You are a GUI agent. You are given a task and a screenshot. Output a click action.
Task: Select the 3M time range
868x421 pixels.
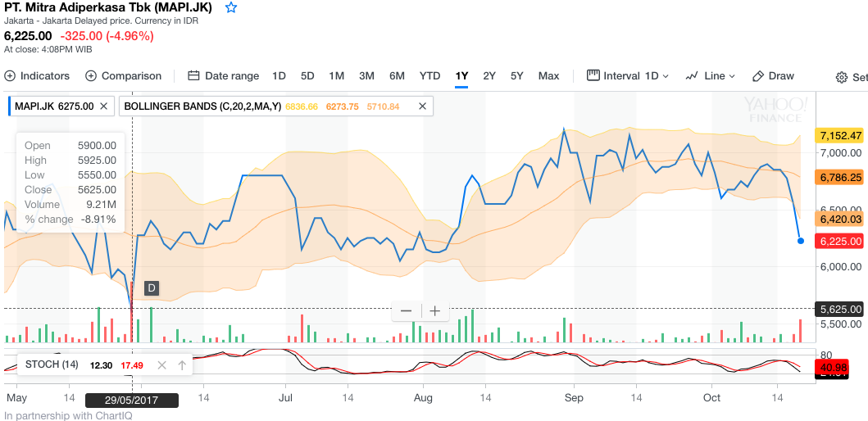[366, 76]
